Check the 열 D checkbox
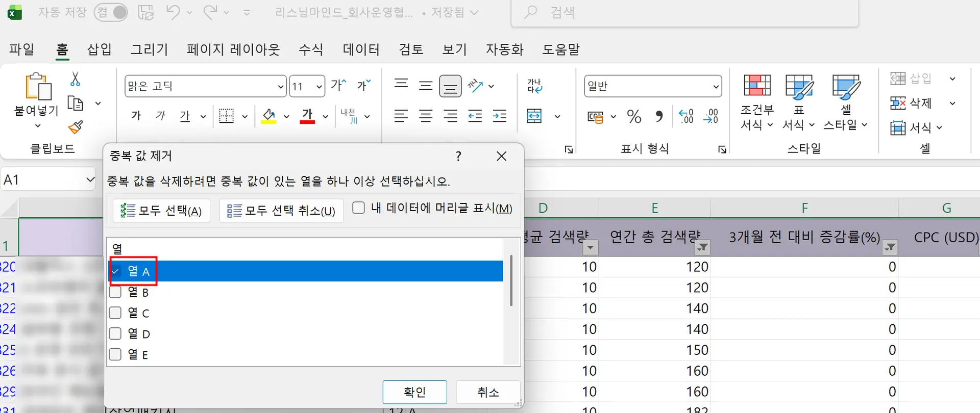This screenshot has height=413, width=980. [x=116, y=334]
